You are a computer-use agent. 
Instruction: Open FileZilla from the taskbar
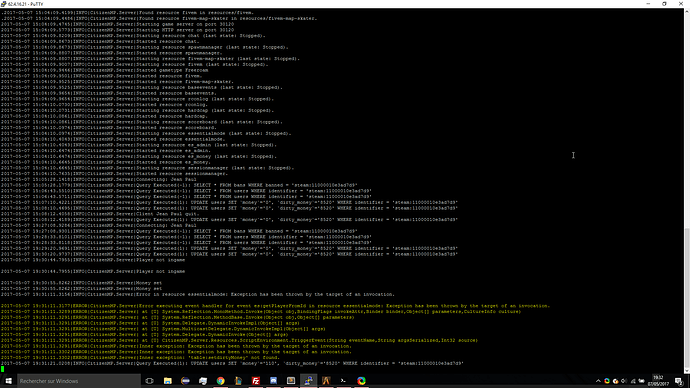click(256, 381)
